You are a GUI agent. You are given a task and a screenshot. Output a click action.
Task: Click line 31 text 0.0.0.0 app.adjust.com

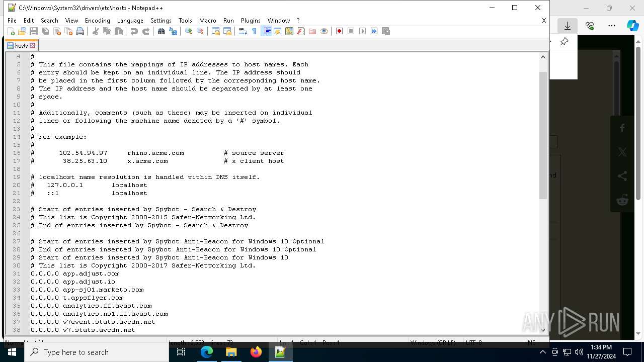[x=75, y=274]
